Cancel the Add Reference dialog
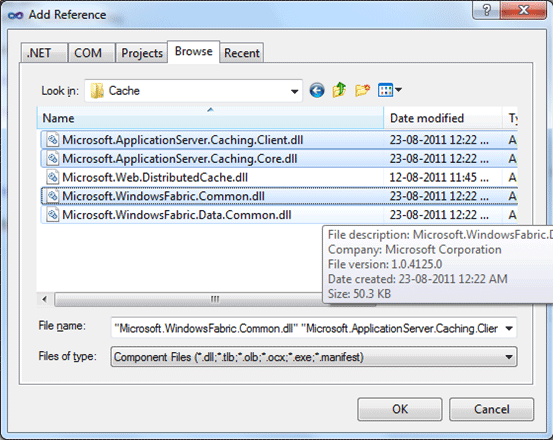Screen dimensions: 553x440 click(492, 409)
